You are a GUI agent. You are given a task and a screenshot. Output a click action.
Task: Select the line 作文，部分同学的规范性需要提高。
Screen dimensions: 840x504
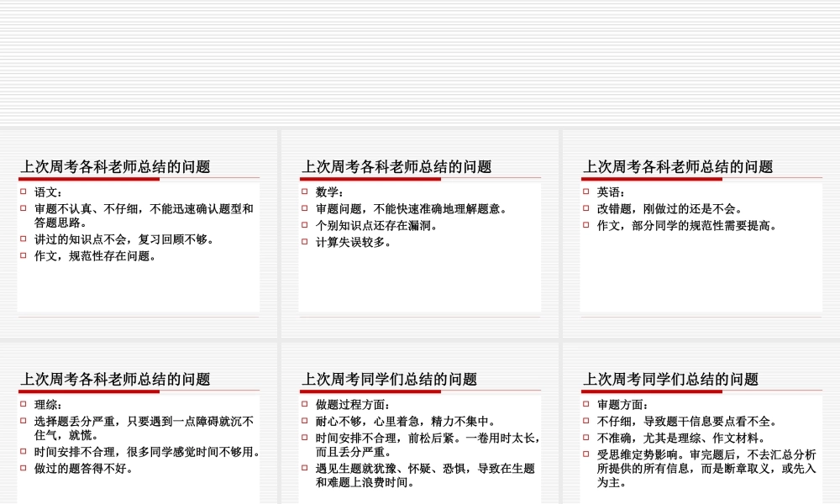(687, 225)
